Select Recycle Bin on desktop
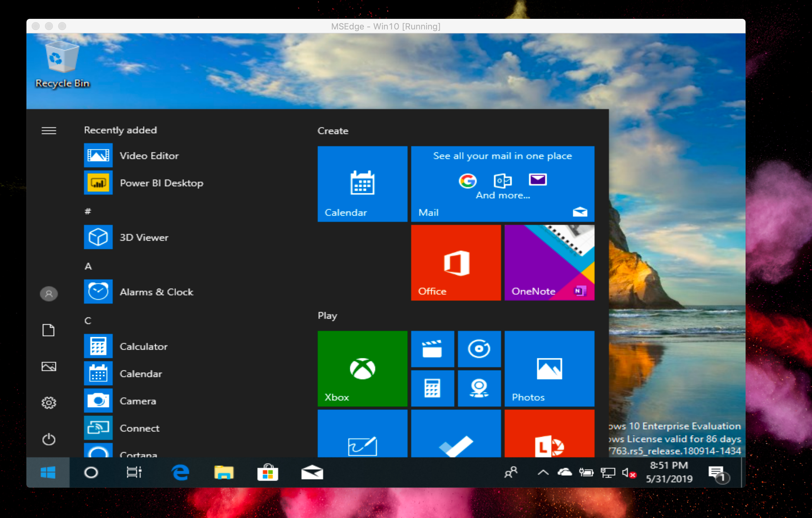 [x=62, y=64]
